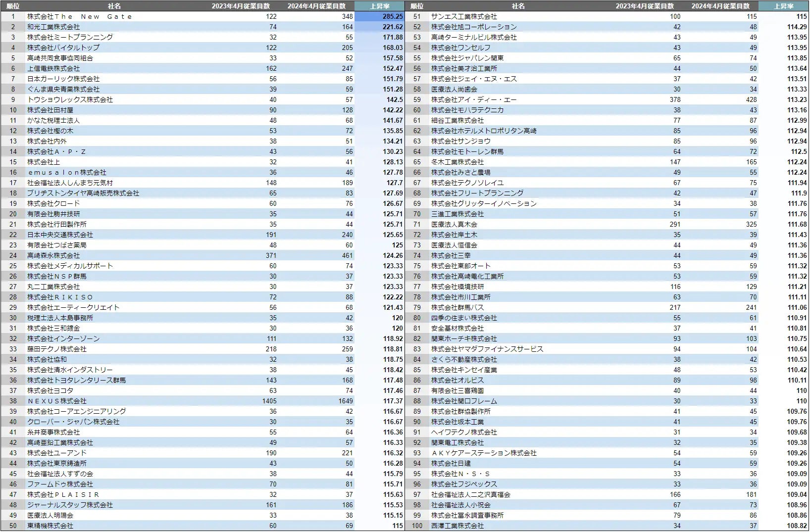Image resolution: width=810 pixels, height=532 pixels.
Task: Select 株式会社ジャパレン関東
Action: (x=467, y=58)
